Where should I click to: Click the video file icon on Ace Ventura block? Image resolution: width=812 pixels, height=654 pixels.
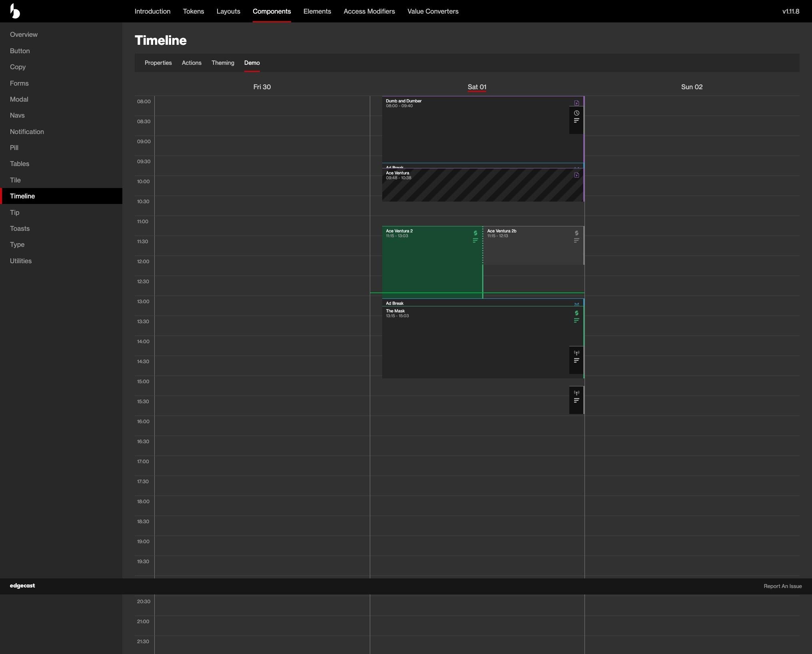[x=577, y=175]
